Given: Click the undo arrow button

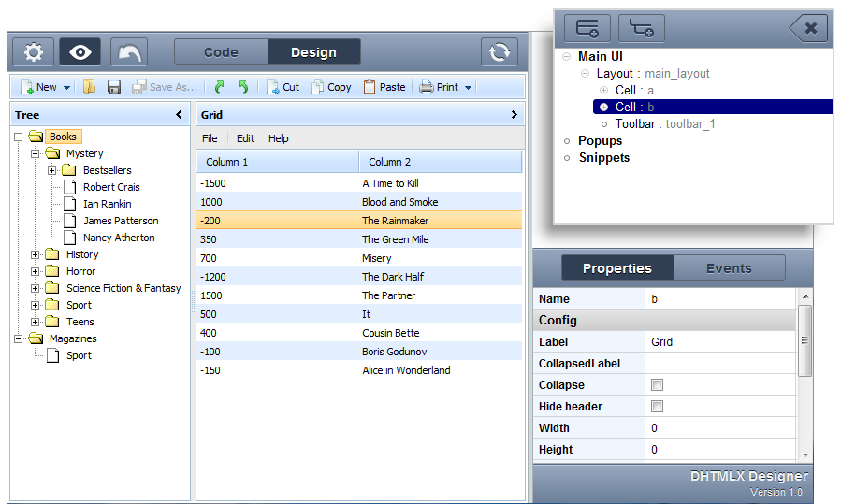Looking at the screenshot, I should tap(129, 52).
